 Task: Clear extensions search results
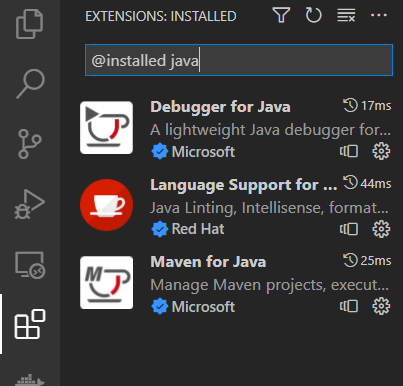pyautogui.click(x=346, y=15)
